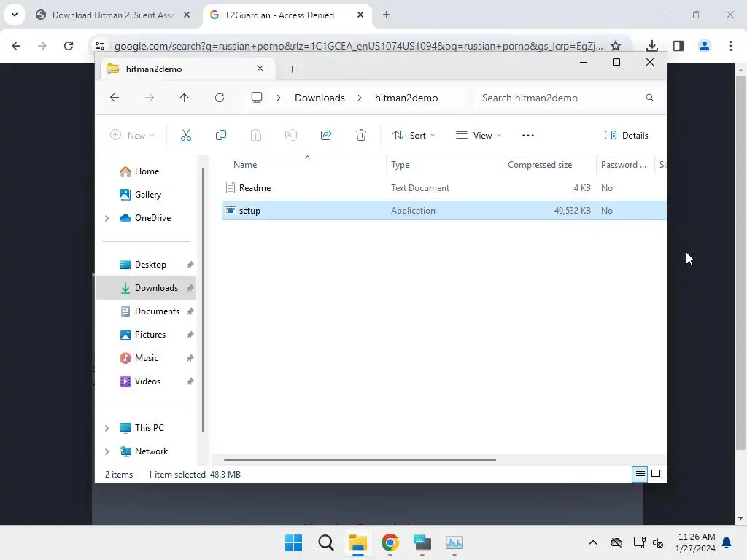Viewport: 747px width, 560px height.
Task: Go back in File Explorer navigation
Action: [x=115, y=98]
